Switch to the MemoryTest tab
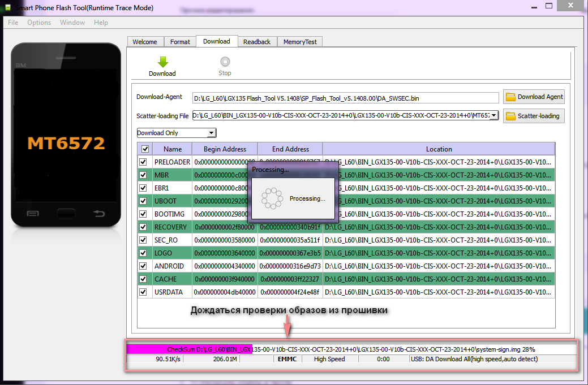Image resolution: width=588 pixels, height=385 pixels. [x=300, y=41]
